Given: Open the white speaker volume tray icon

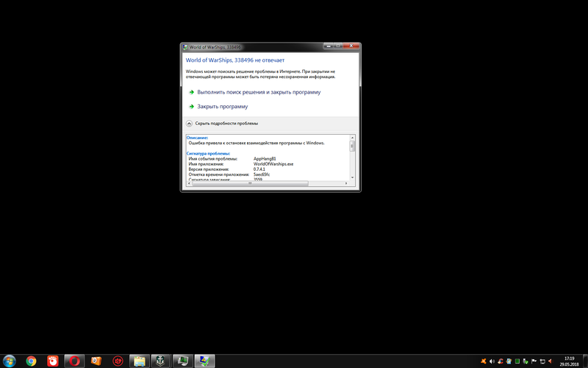Looking at the screenshot, I should click(492, 361).
